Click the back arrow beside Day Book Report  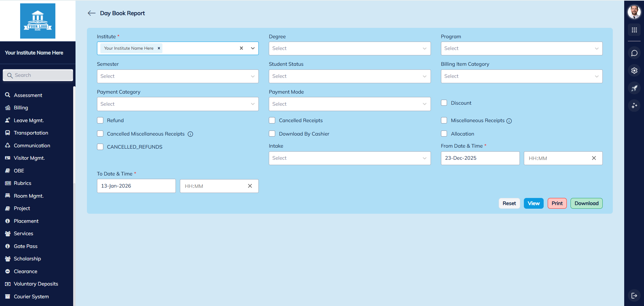91,13
